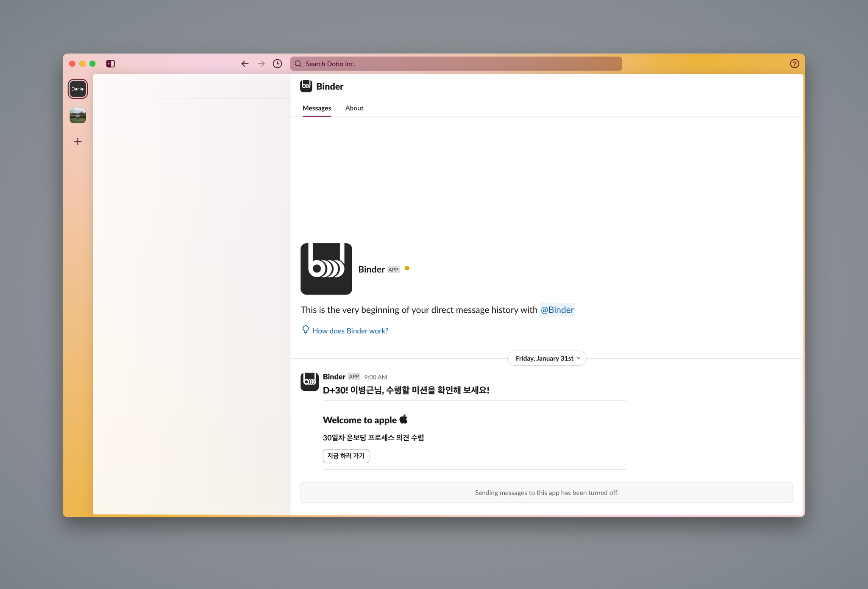This screenshot has width=868, height=589.
Task: Click the Binder sender name in the message
Action: 334,377
